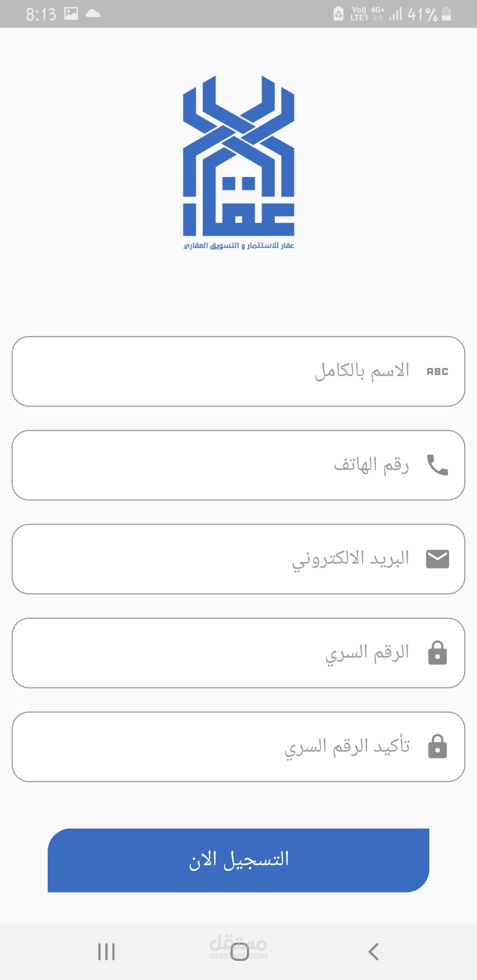
Task: Focus the full name input field
Action: click(221, 371)
